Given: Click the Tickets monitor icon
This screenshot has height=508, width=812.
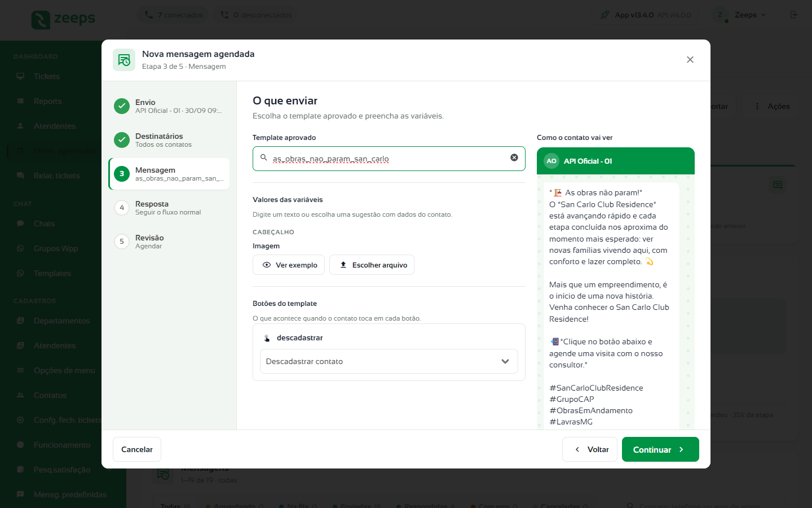Looking at the screenshot, I should click(20, 76).
